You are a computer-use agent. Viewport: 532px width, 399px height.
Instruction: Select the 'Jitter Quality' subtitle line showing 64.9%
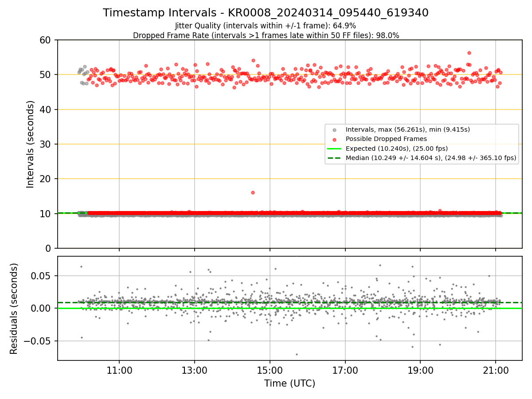(266, 26)
